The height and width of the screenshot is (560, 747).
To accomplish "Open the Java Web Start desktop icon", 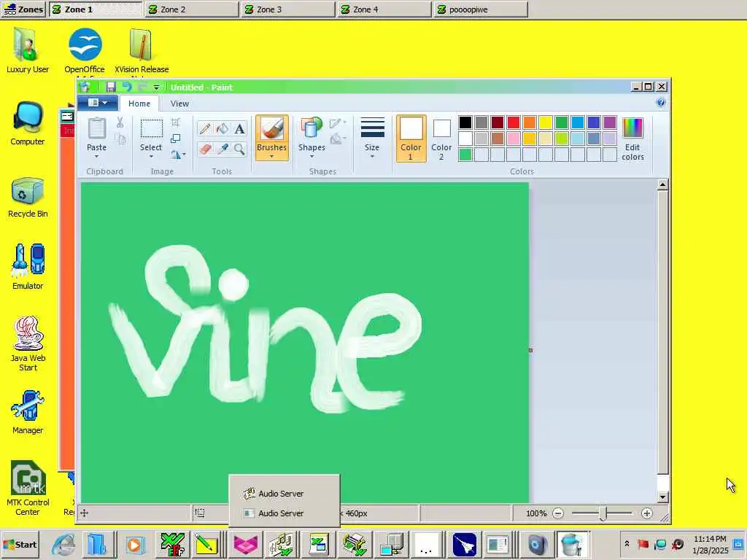I will point(28,343).
